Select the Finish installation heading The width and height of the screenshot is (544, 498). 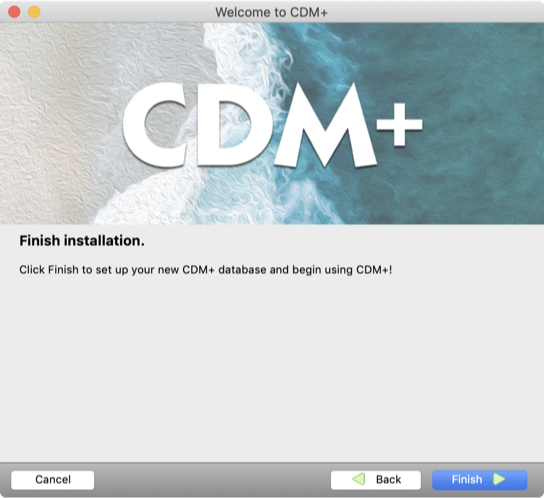pos(82,240)
